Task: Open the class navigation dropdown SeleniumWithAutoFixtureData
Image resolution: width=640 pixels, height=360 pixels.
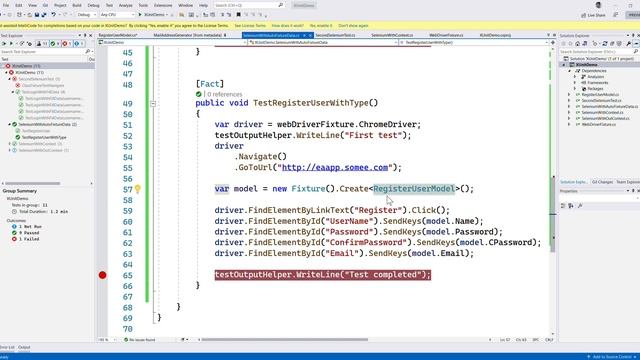Action: (x=323, y=42)
